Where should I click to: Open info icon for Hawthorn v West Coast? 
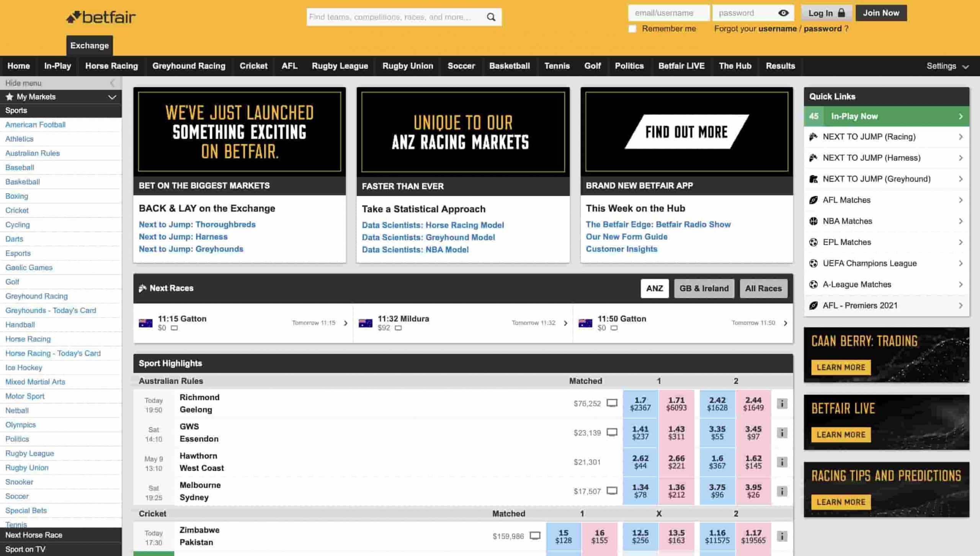pos(782,462)
